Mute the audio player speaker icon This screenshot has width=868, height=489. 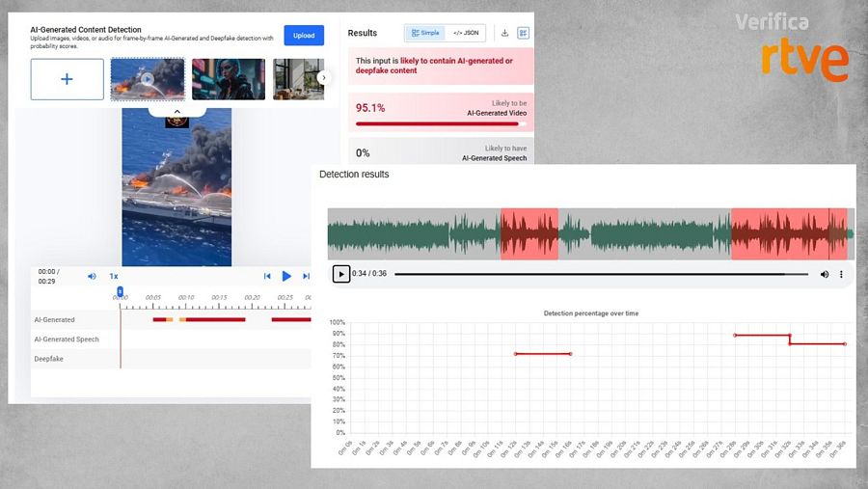(825, 274)
